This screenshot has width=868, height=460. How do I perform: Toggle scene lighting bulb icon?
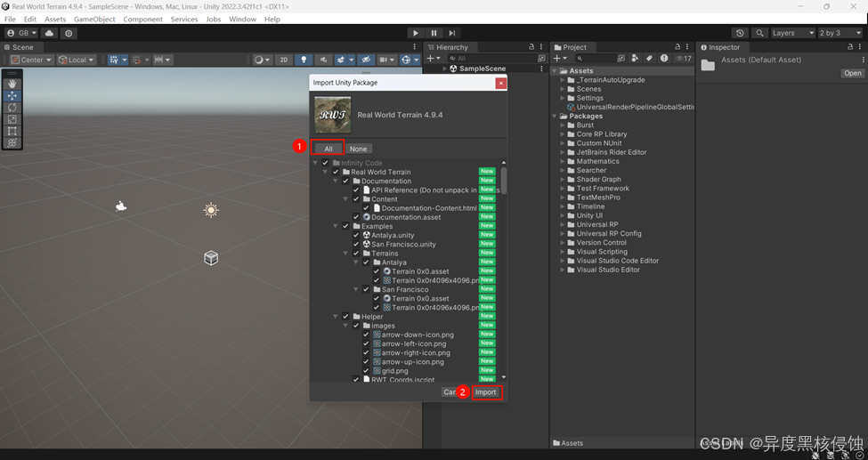click(x=304, y=60)
